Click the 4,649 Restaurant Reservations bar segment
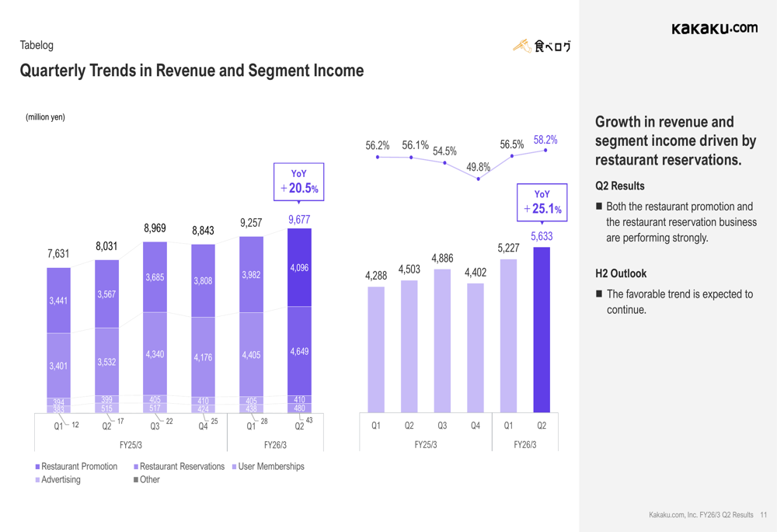Screen dimensions: 777x532 click(299, 351)
